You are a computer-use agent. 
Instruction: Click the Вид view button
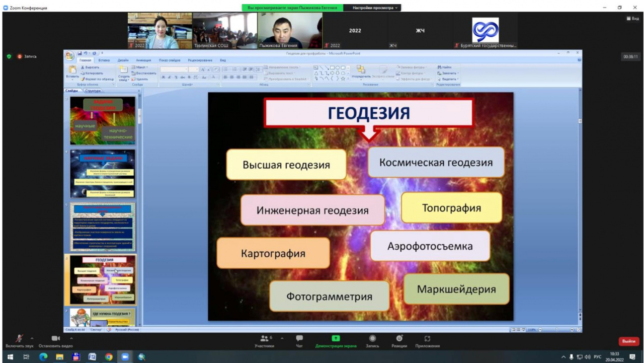632,19
